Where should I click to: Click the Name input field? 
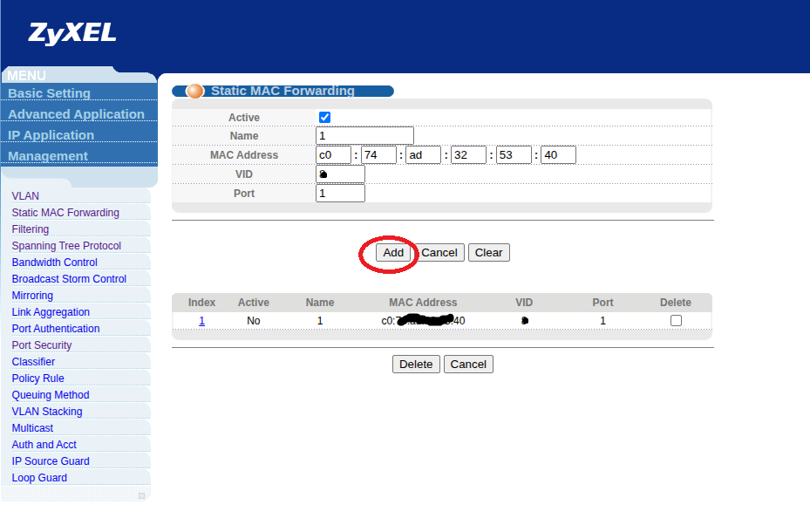(364, 136)
